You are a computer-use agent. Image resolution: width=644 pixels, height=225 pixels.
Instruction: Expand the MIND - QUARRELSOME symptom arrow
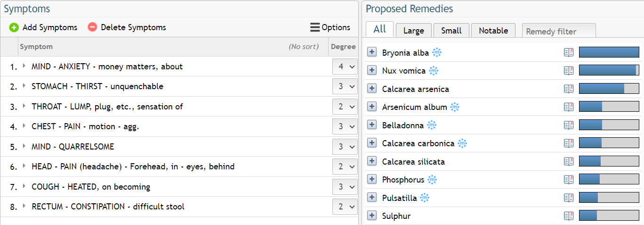[24, 146]
